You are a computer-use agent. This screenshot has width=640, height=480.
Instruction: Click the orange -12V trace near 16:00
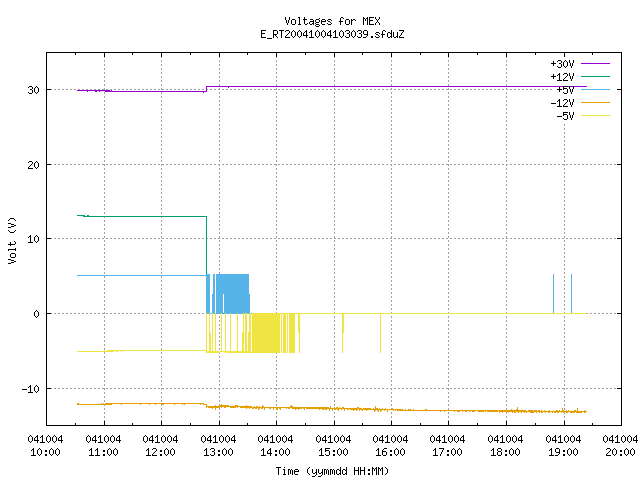391,409
